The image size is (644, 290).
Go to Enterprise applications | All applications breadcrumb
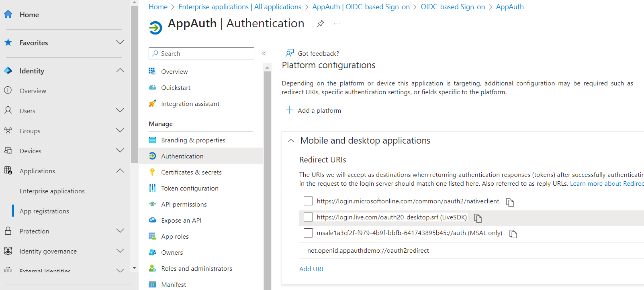click(240, 7)
